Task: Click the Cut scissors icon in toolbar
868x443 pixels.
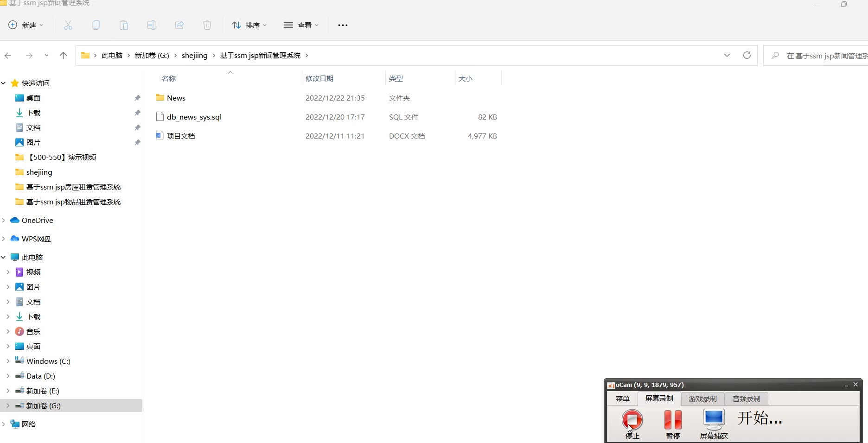Action: coord(68,25)
